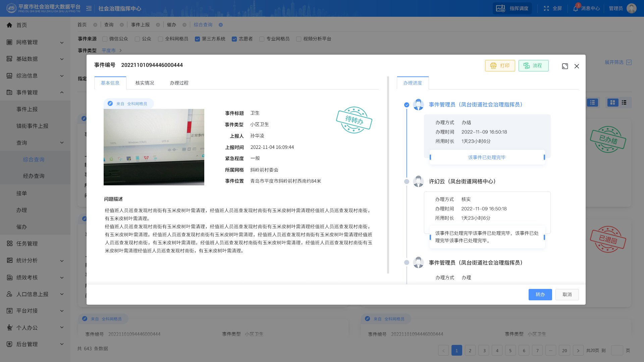Click the 网格管理 grid icon
The image size is (644, 362).
[x=9, y=42]
